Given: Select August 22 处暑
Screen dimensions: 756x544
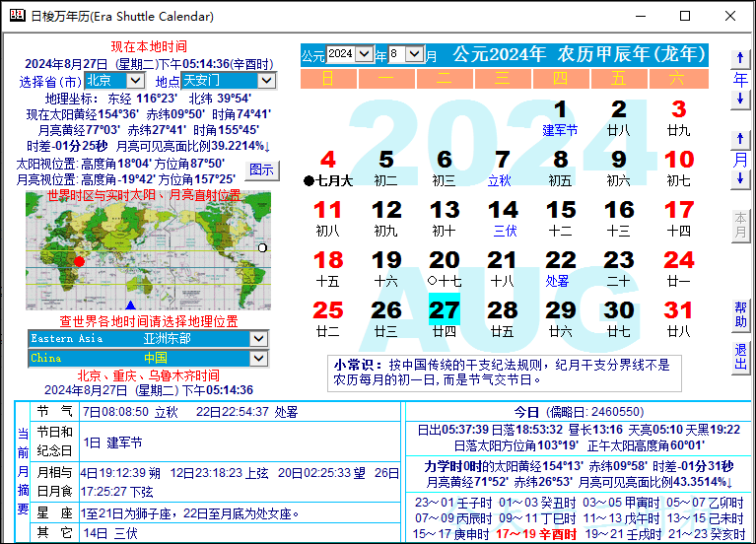Looking at the screenshot, I should point(560,269).
